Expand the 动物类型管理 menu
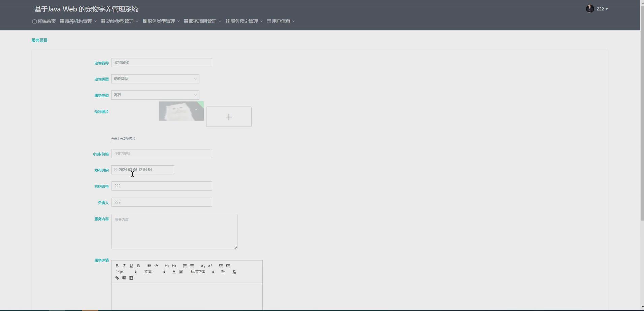 tap(120, 21)
